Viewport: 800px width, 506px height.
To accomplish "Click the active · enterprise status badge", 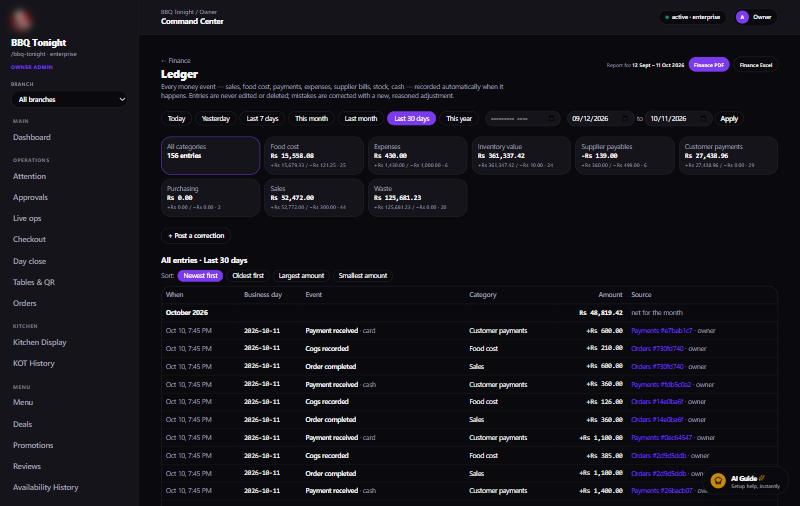I will tap(692, 17).
